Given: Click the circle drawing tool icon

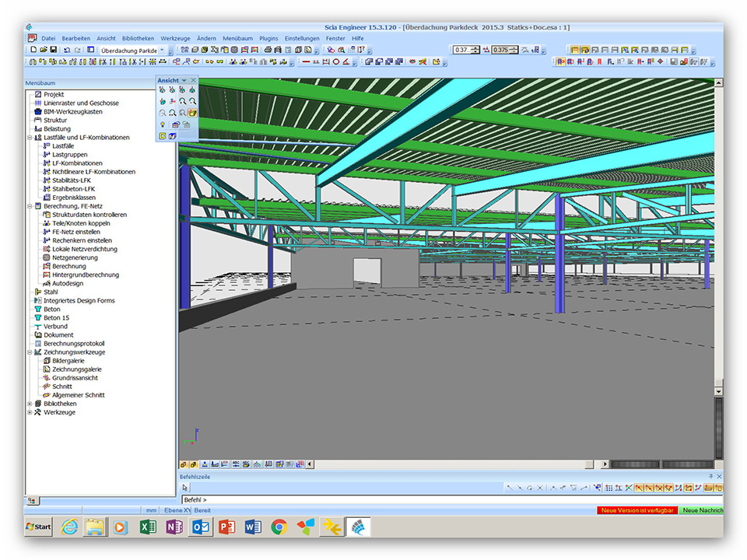Looking at the screenshot, I should point(336,61).
